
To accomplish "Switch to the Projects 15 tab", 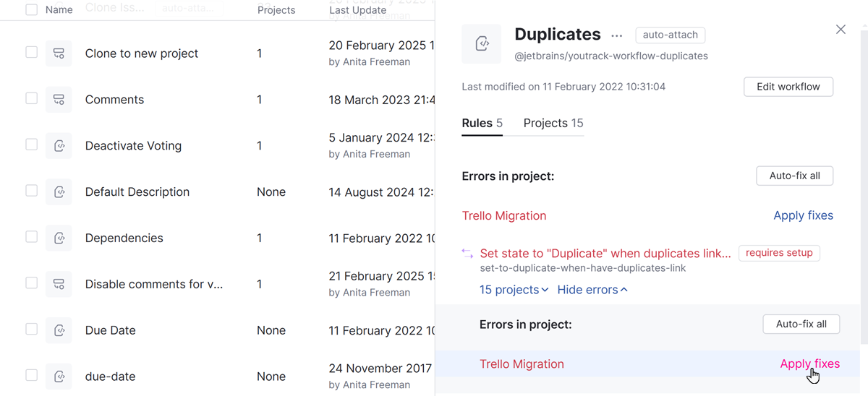I will click(553, 123).
